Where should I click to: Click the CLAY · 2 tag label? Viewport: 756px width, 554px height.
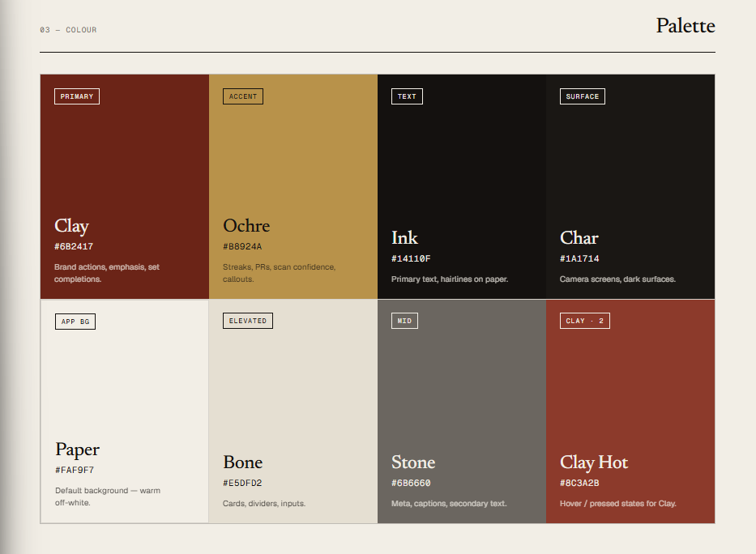coord(585,321)
